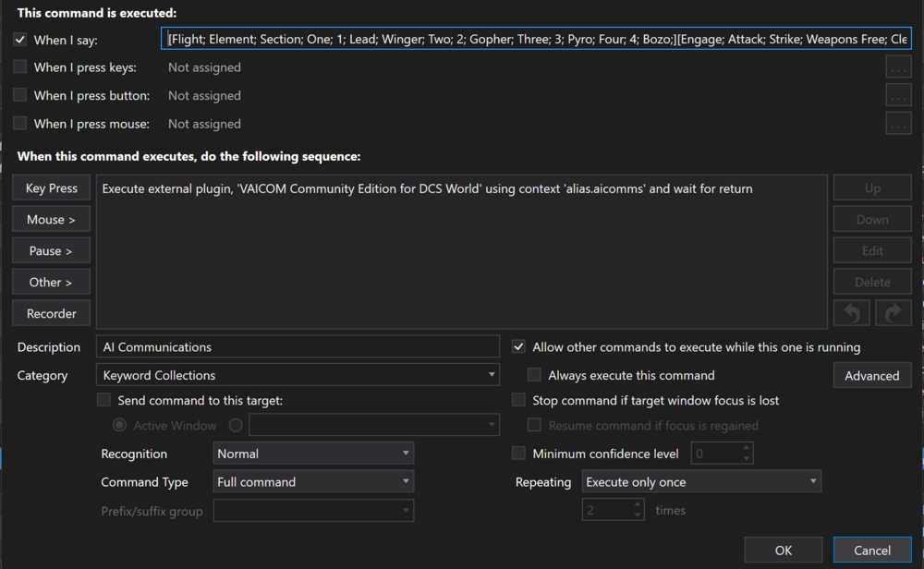Select the VAICOM plugin action row
Viewport: 924px width, 569px height.
pyautogui.click(x=427, y=189)
